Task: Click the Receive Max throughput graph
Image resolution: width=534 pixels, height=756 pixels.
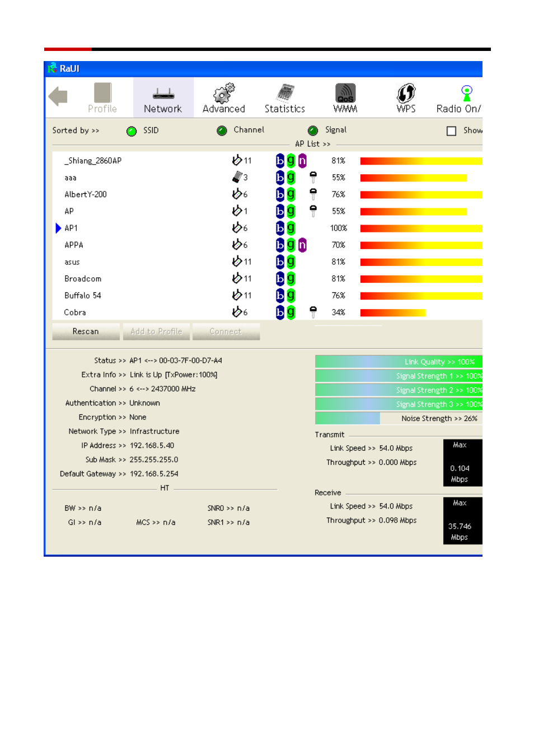Action: tap(462, 521)
